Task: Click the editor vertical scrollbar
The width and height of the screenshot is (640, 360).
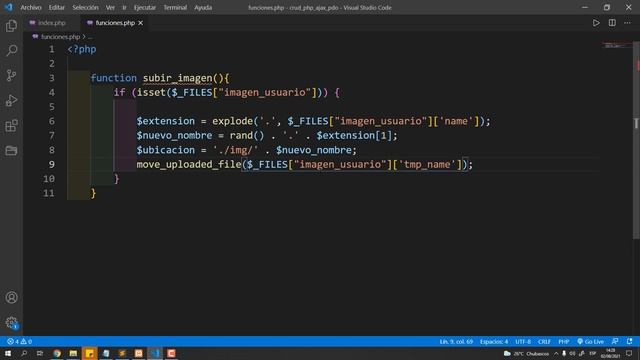Action: pyautogui.click(x=636, y=140)
